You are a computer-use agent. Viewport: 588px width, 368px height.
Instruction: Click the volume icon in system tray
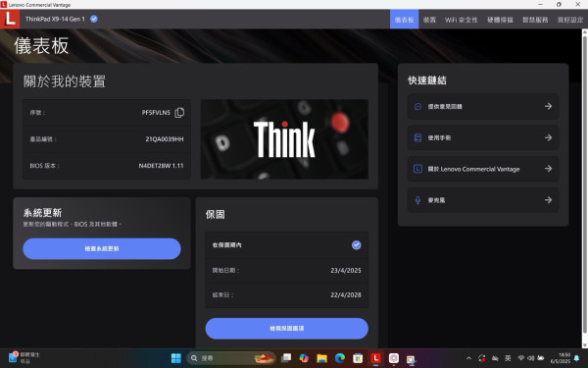click(x=530, y=358)
